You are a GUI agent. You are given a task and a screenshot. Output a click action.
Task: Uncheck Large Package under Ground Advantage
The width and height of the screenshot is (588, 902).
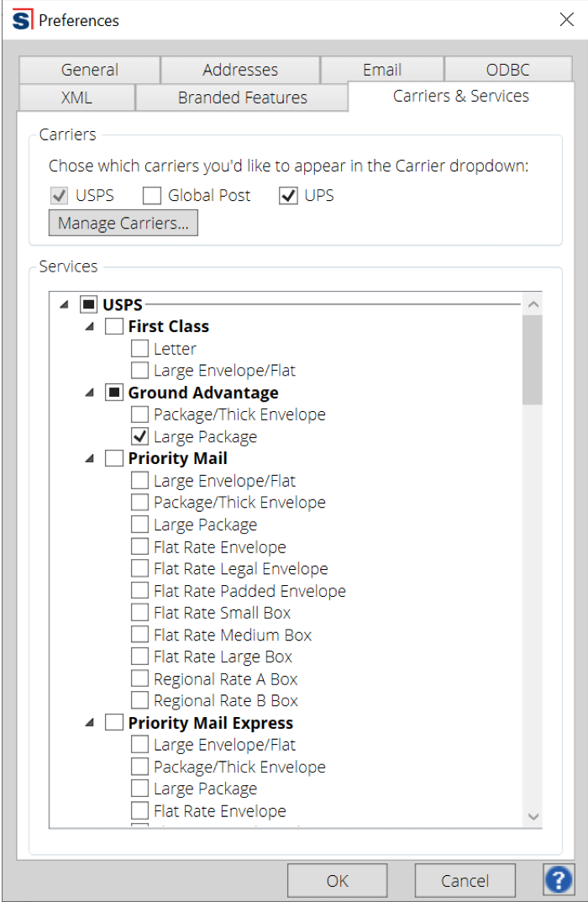click(x=139, y=435)
